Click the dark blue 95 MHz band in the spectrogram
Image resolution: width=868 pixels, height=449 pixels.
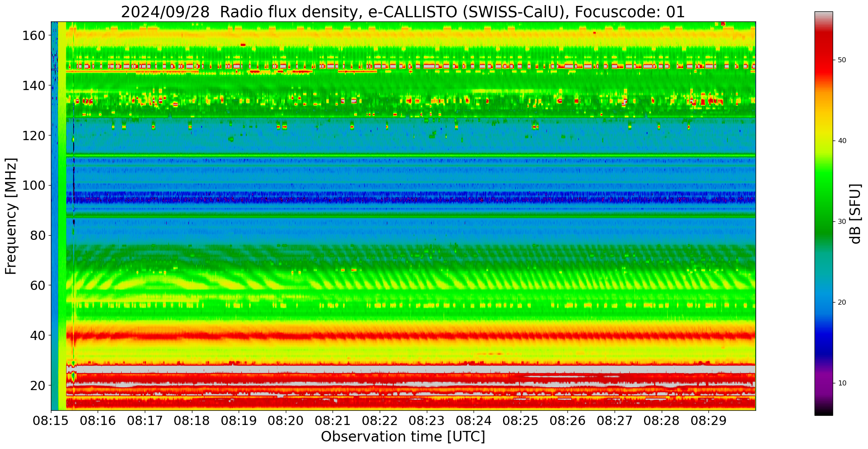pos(410,198)
